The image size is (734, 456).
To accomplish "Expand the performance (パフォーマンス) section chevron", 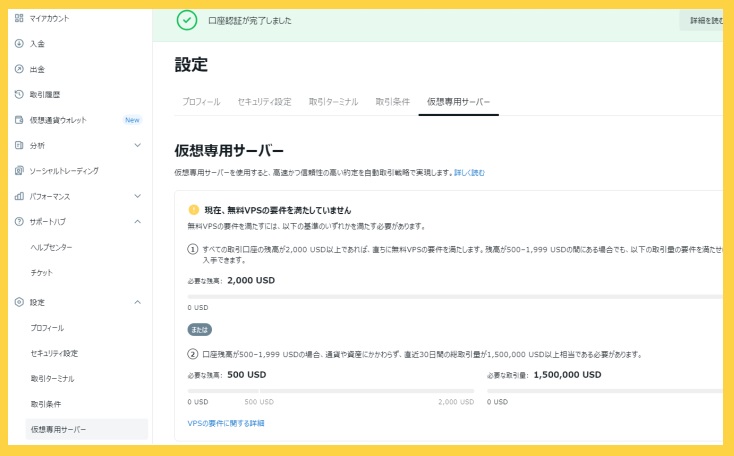I will click(x=138, y=196).
